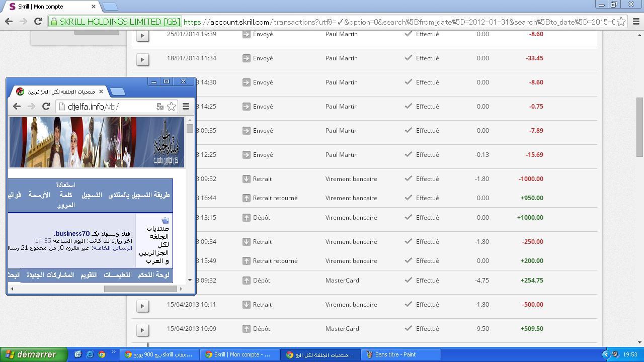Close the djelfa forum tab
The height and width of the screenshot is (362, 644).
tap(101, 92)
